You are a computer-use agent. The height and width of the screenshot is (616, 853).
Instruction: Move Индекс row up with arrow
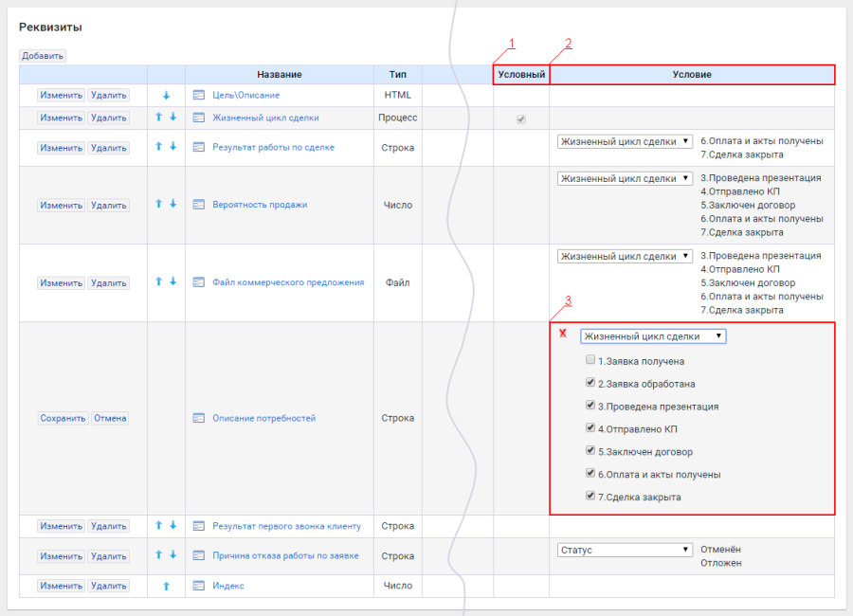click(167, 586)
